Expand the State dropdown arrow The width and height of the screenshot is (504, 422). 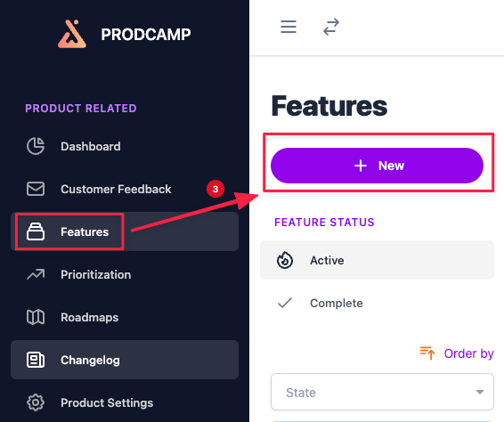click(480, 392)
